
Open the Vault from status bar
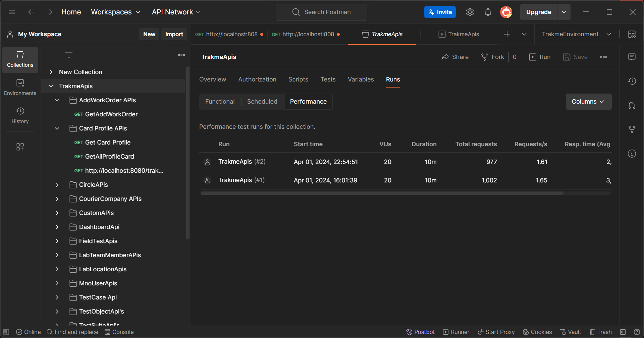click(x=571, y=332)
